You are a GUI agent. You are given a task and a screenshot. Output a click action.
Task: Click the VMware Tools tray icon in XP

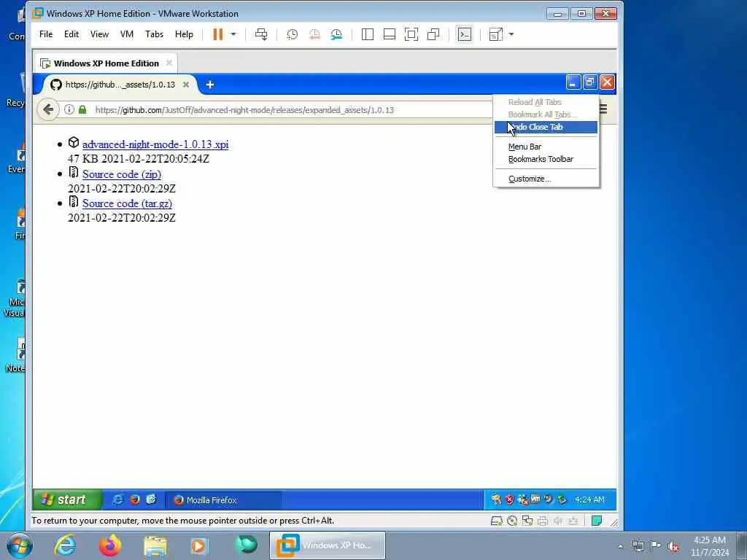(x=535, y=499)
